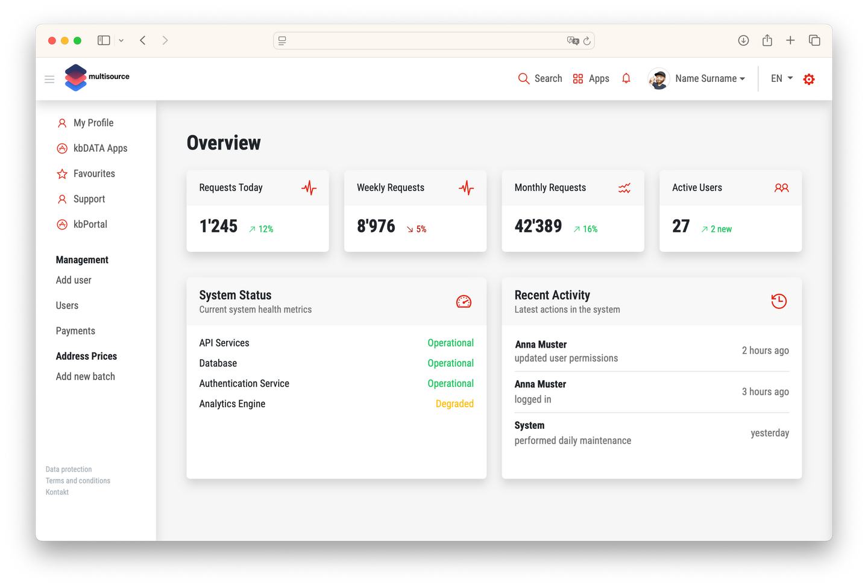Click the browser address bar
The width and height of the screenshot is (868, 588).
click(x=433, y=40)
